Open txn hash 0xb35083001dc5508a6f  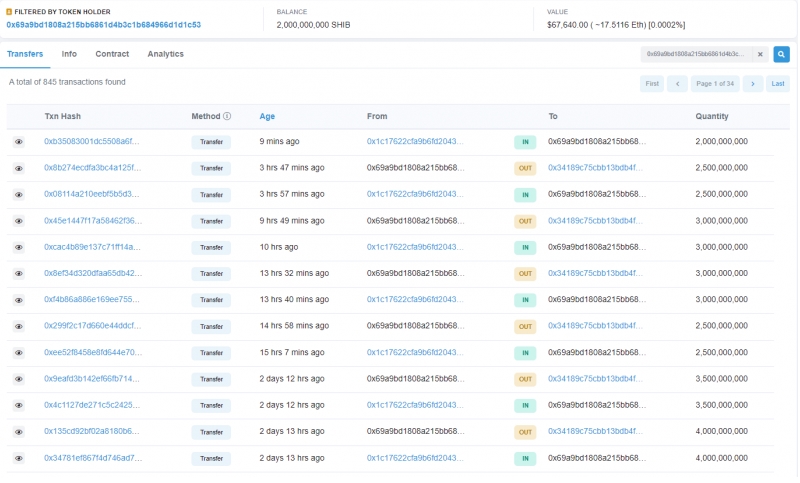point(91,141)
